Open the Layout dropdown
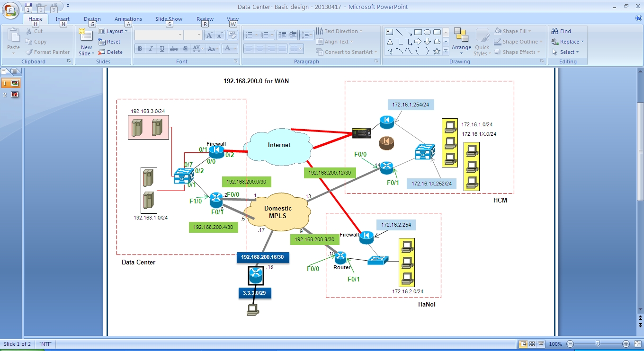Viewport: 644px width, 351px height. pyautogui.click(x=114, y=31)
